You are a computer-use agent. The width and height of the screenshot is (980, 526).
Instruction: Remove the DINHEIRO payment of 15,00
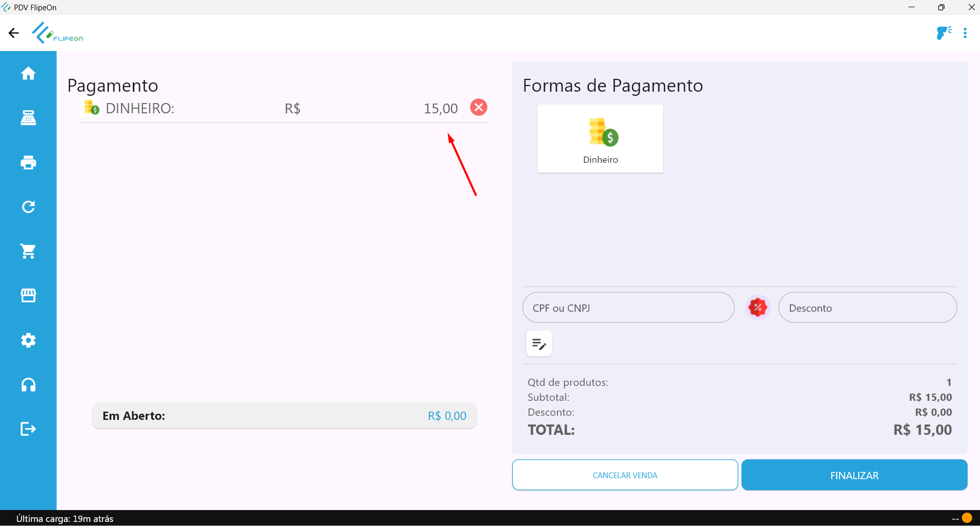click(479, 108)
